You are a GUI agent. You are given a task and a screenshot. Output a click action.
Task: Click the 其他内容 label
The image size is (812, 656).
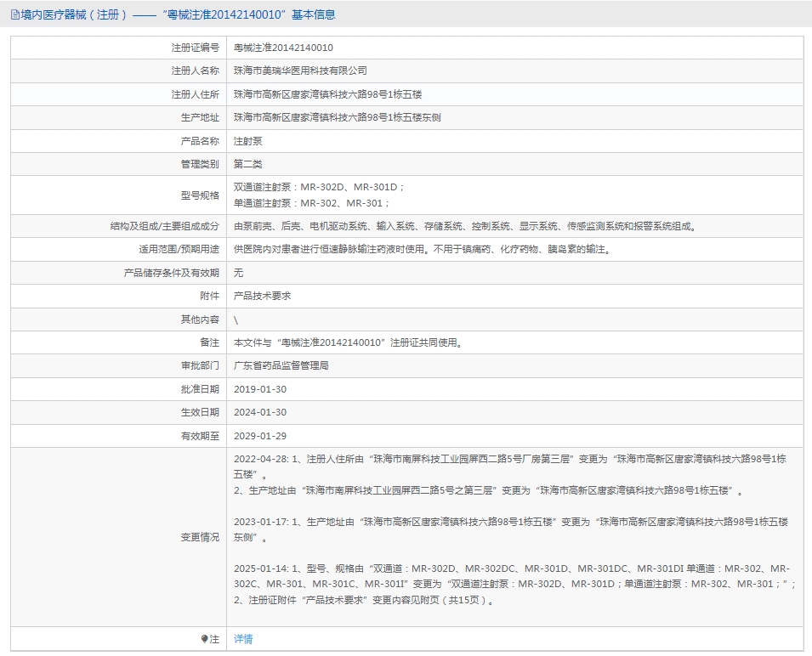200,320
